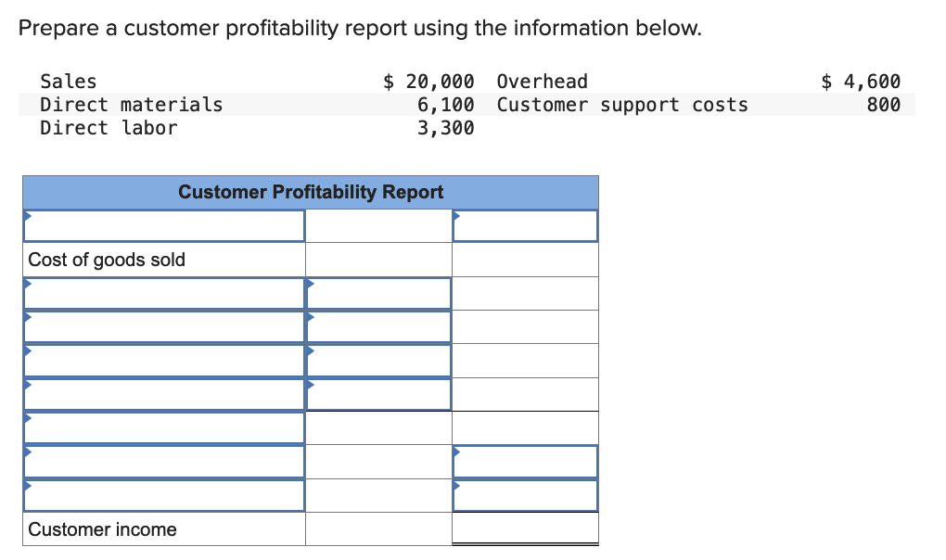Expand the second label dropdown beneath Cost of goods sold

[163, 326]
